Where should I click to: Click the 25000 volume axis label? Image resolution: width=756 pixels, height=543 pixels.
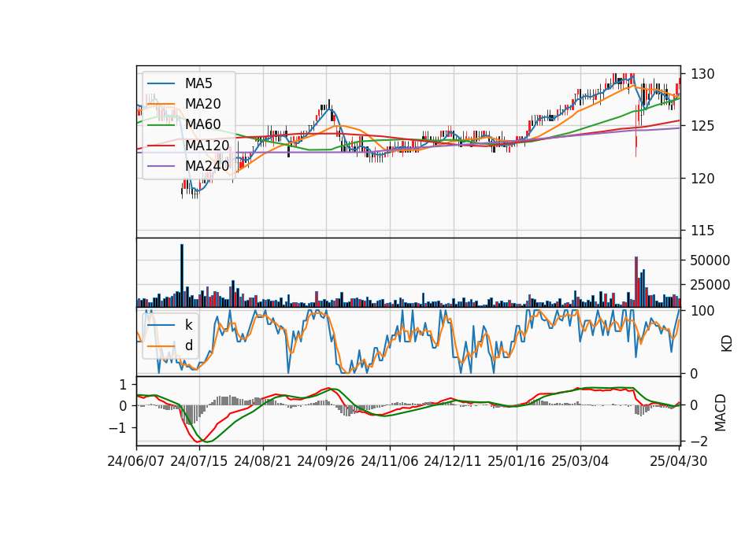[x=710, y=285]
